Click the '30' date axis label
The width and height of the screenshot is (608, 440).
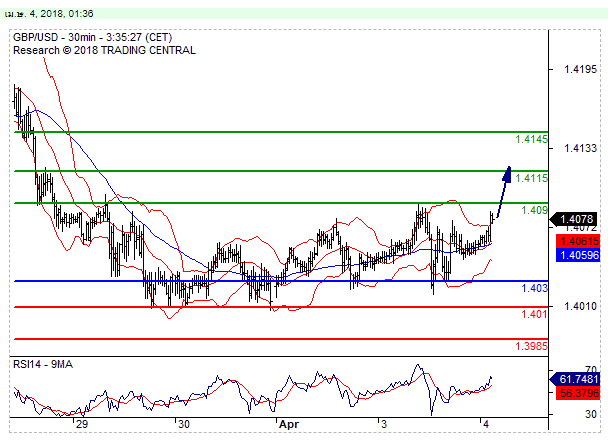point(184,424)
